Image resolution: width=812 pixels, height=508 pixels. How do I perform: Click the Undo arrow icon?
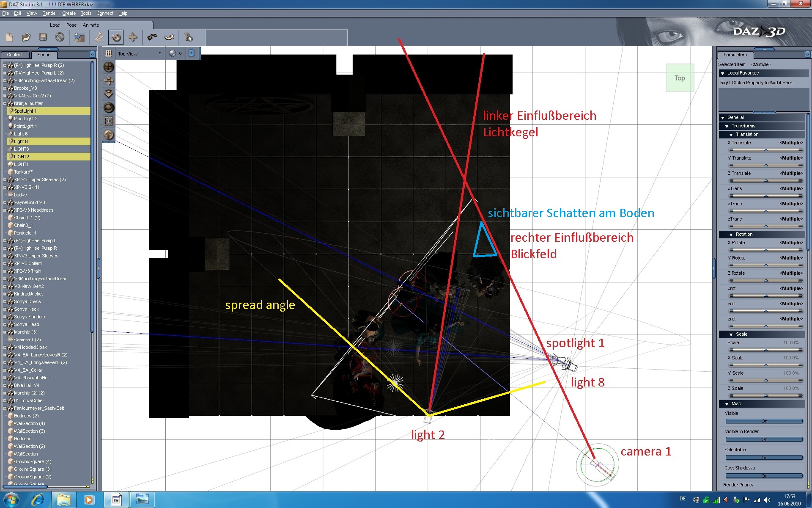pyautogui.click(x=152, y=38)
